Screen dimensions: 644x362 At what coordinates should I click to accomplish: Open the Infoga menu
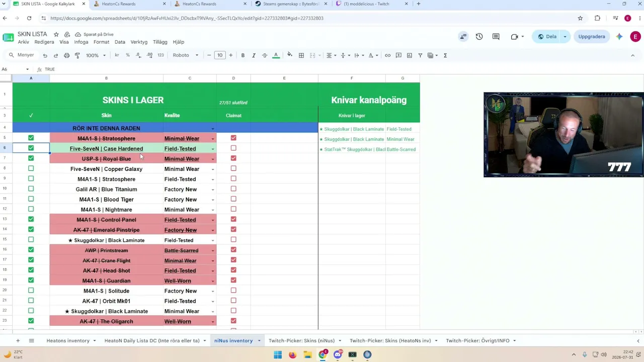point(81,42)
